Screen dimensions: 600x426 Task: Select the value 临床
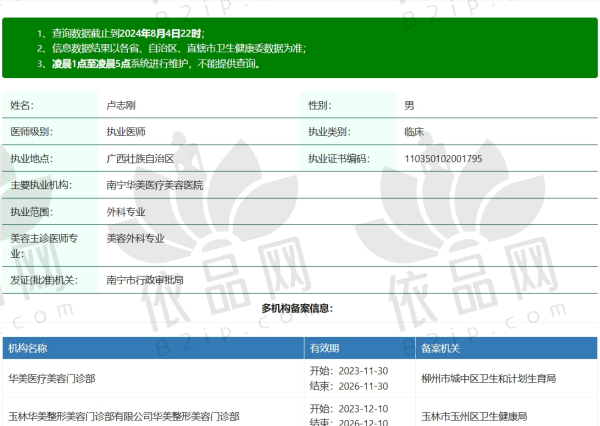click(414, 132)
